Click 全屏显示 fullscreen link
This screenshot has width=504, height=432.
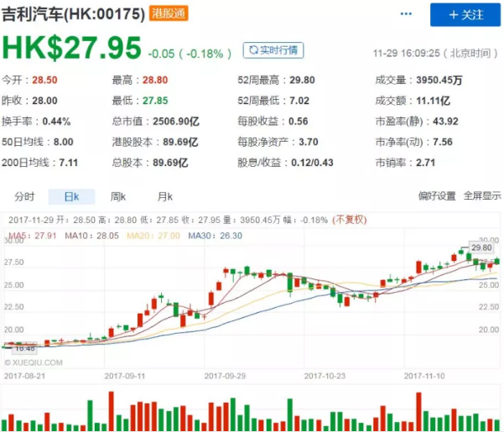[x=482, y=195]
